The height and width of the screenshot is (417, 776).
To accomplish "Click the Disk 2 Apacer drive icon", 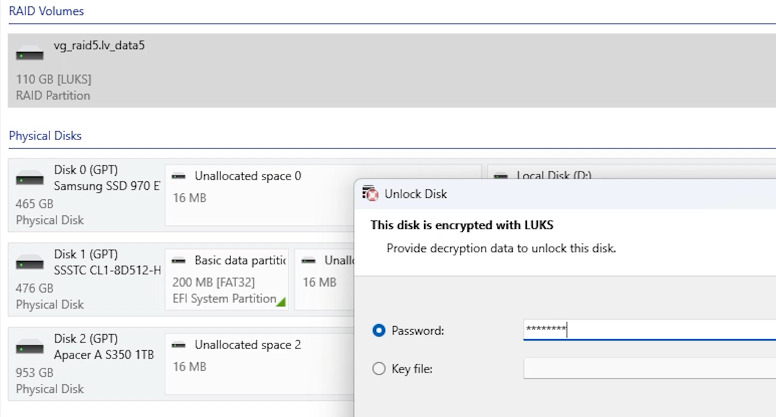I will click(x=30, y=347).
